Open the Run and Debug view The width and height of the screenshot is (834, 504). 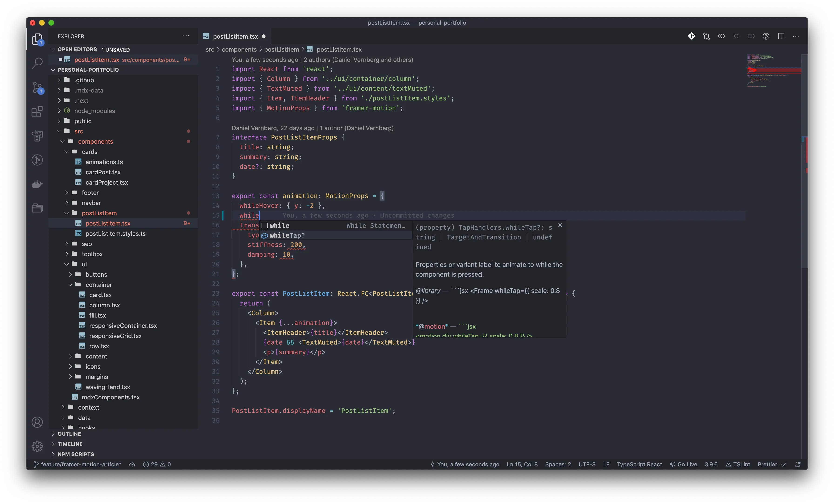[37, 136]
